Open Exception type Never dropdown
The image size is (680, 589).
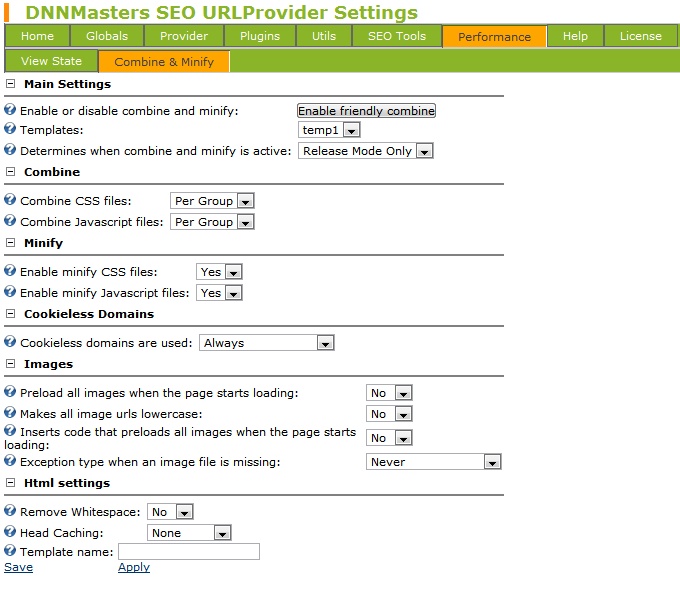pyautogui.click(x=434, y=462)
